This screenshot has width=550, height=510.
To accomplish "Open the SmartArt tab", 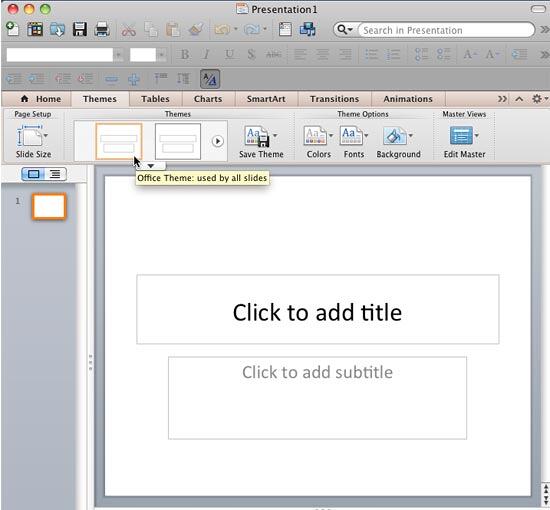I will pyautogui.click(x=266, y=99).
